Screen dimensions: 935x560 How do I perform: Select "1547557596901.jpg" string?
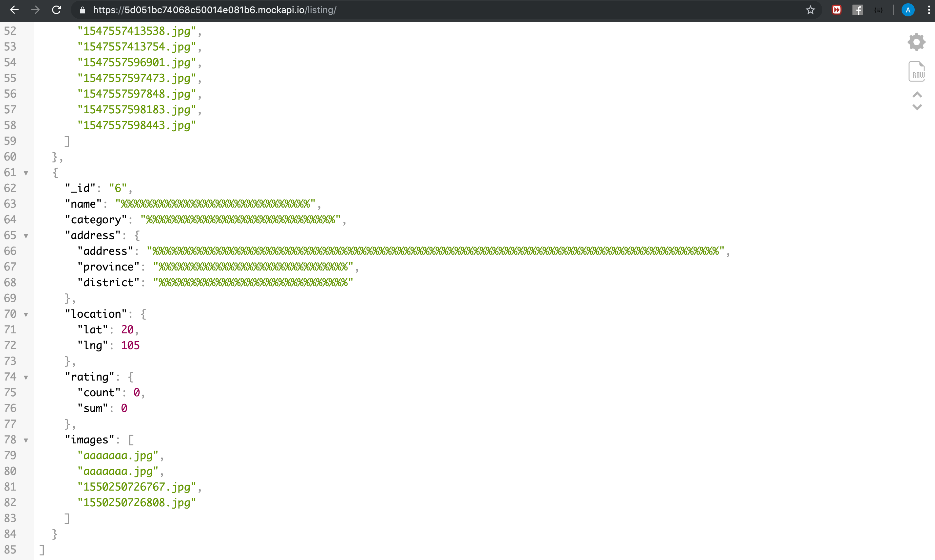137,62
